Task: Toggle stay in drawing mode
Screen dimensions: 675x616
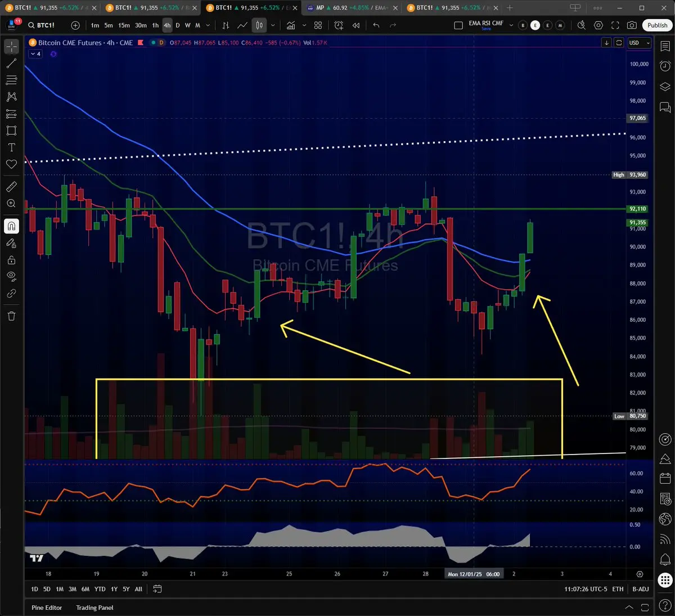Action: 11,243
